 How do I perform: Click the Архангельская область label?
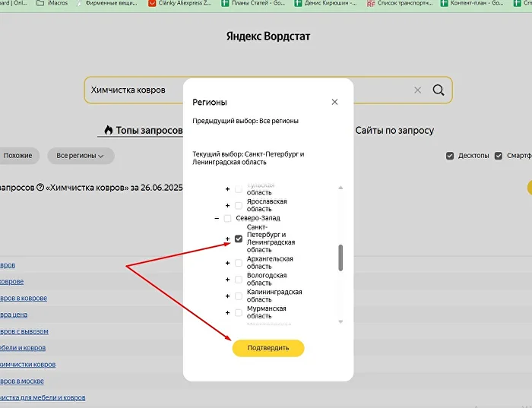pos(270,263)
